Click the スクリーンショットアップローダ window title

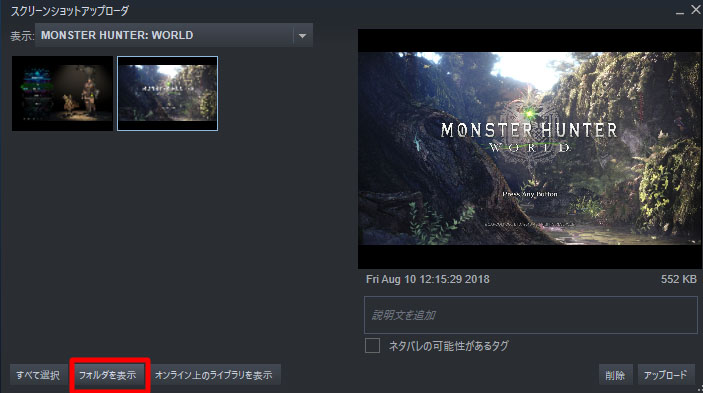tap(70, 11)
